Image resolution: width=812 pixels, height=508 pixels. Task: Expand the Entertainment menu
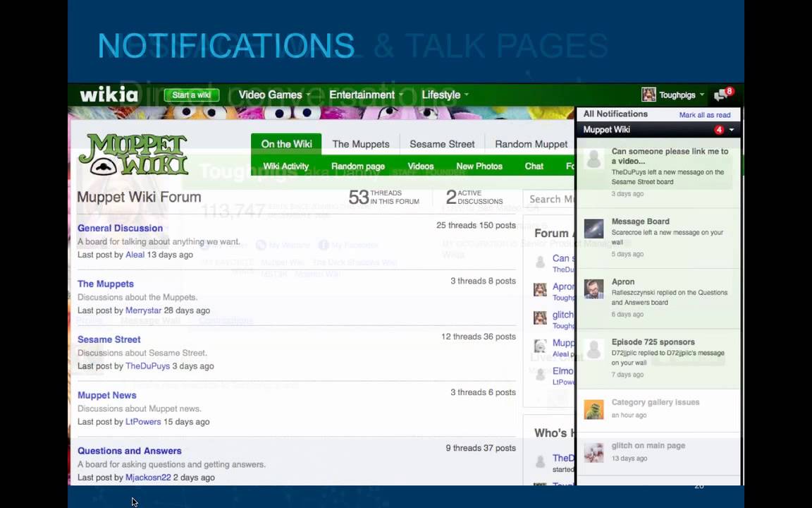pyautogui.click(x=366, y=95)
